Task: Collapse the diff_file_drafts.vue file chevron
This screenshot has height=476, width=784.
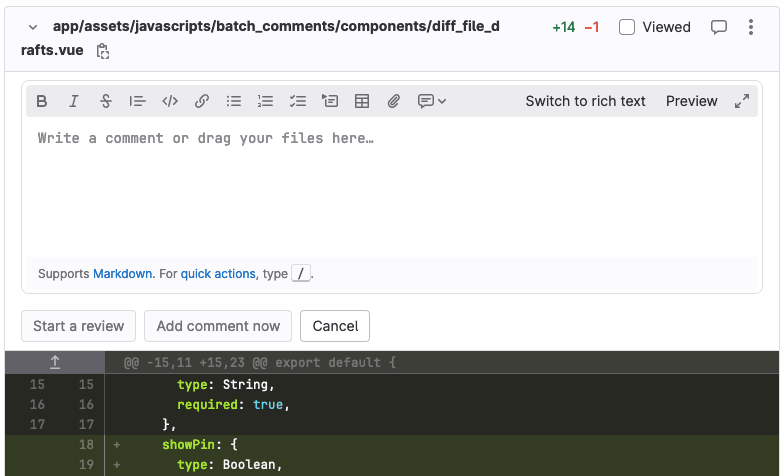Action: 33,27
